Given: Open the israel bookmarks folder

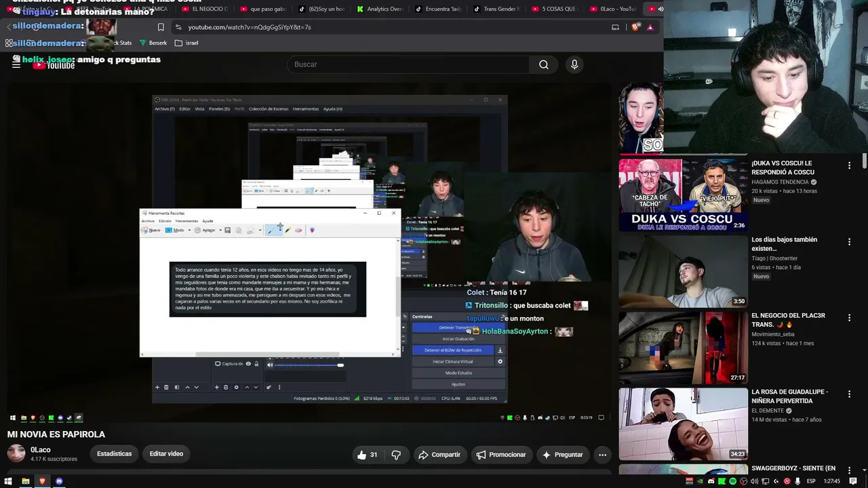Looking at the screenshot, I should [186, 43].
